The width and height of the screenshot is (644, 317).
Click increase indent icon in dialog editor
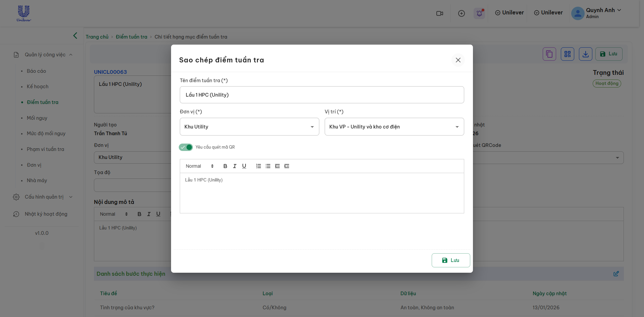(x=286, y=166)
